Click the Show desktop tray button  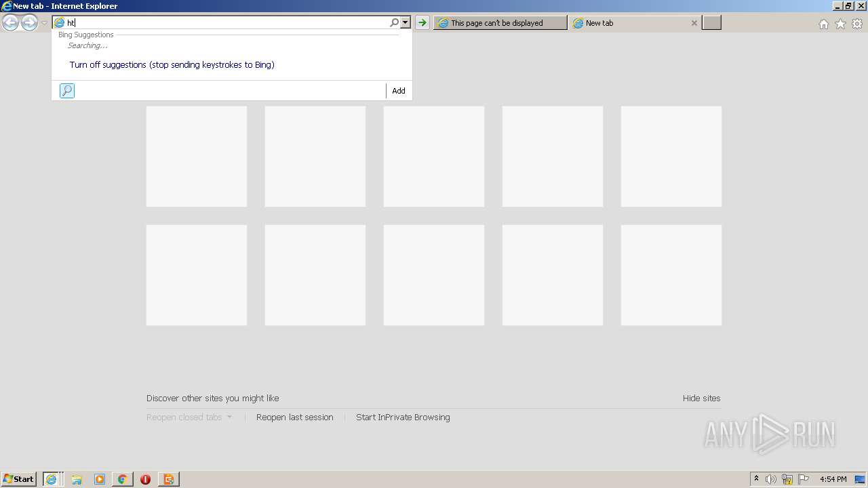[x=861, y=479]
